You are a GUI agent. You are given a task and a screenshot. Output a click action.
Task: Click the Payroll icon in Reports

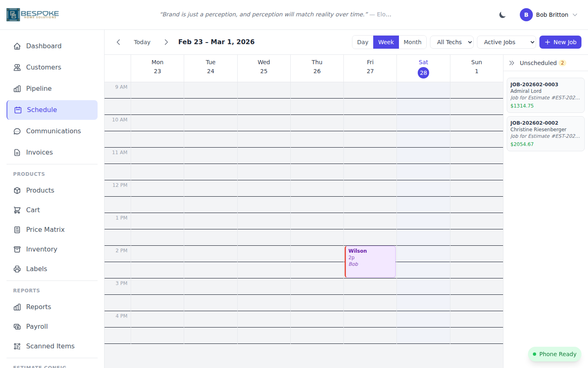17,326
